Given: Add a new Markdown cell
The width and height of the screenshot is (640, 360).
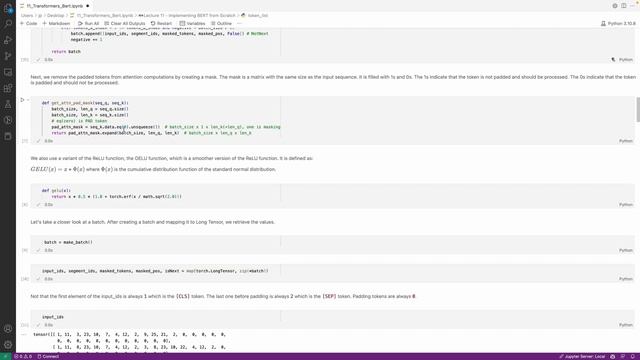Looking at the screenshot, I should (x=56, y=24).
